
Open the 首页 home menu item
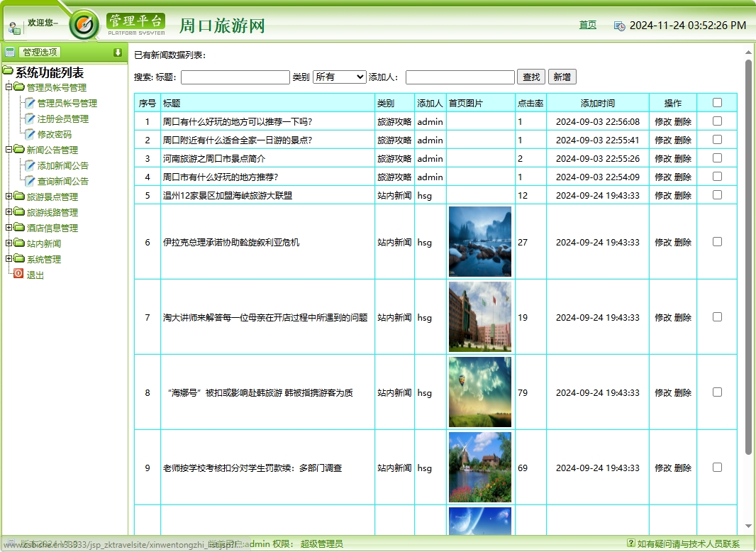(x=588, y=23)
